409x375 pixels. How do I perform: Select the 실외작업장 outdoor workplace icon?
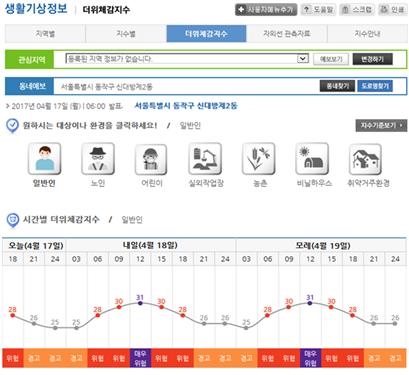pos(205,159)
